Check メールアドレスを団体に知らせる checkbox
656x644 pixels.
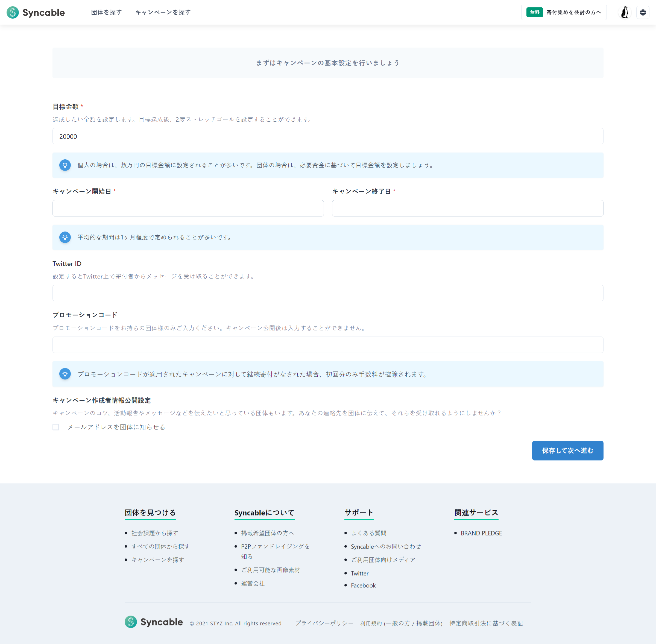[56, 427]
